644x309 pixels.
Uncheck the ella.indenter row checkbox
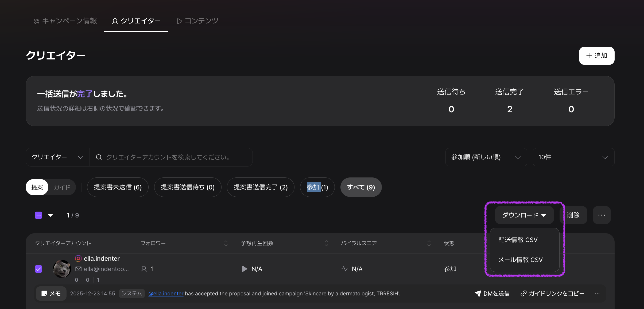coord(38,269)
